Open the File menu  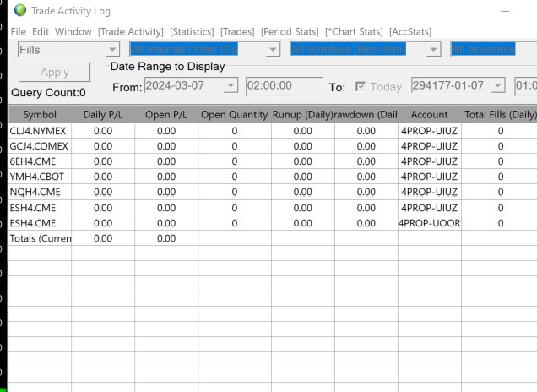click(18, 31)
